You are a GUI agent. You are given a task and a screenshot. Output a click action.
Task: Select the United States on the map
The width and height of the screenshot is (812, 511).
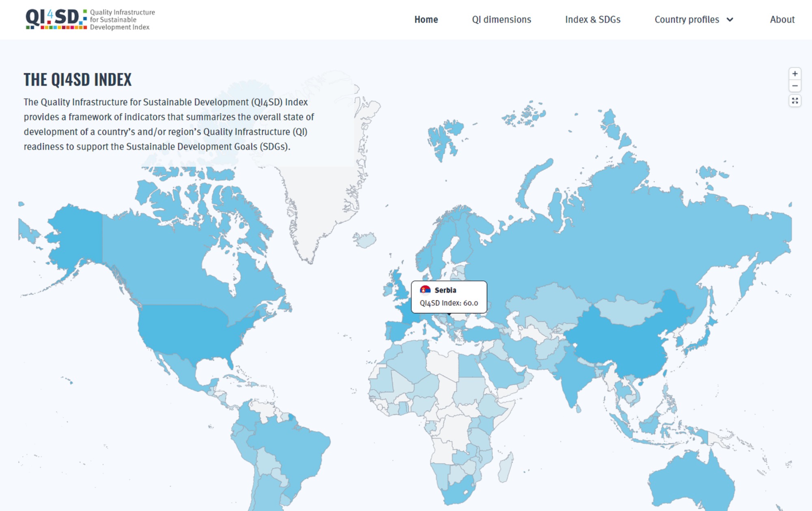191,331
